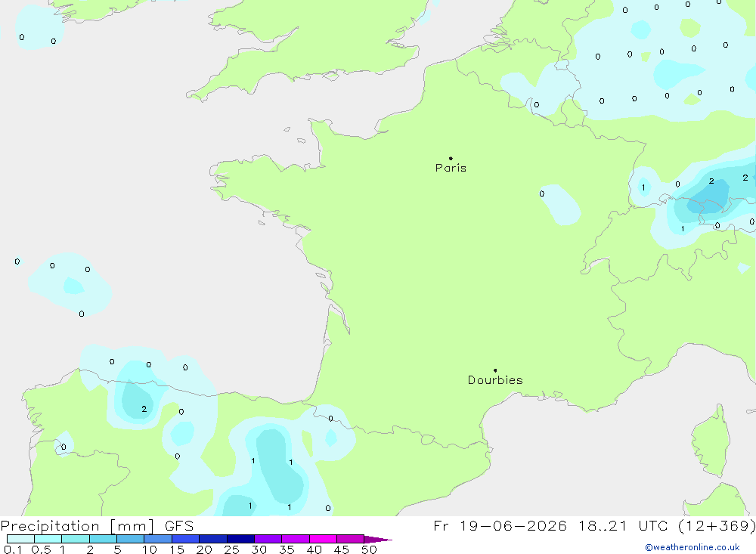Select the Dourbies map label
The height and width of the screenshot is (554, 756).
pos(495,380)
